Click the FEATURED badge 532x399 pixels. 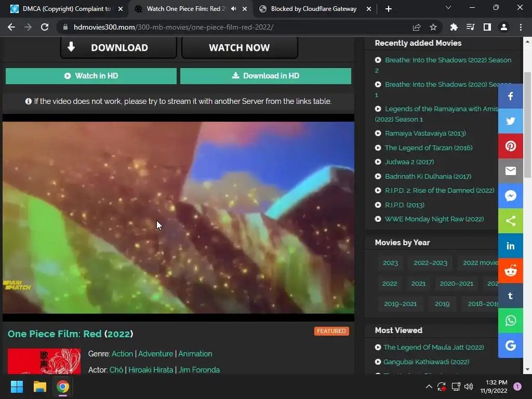[331, 331]
